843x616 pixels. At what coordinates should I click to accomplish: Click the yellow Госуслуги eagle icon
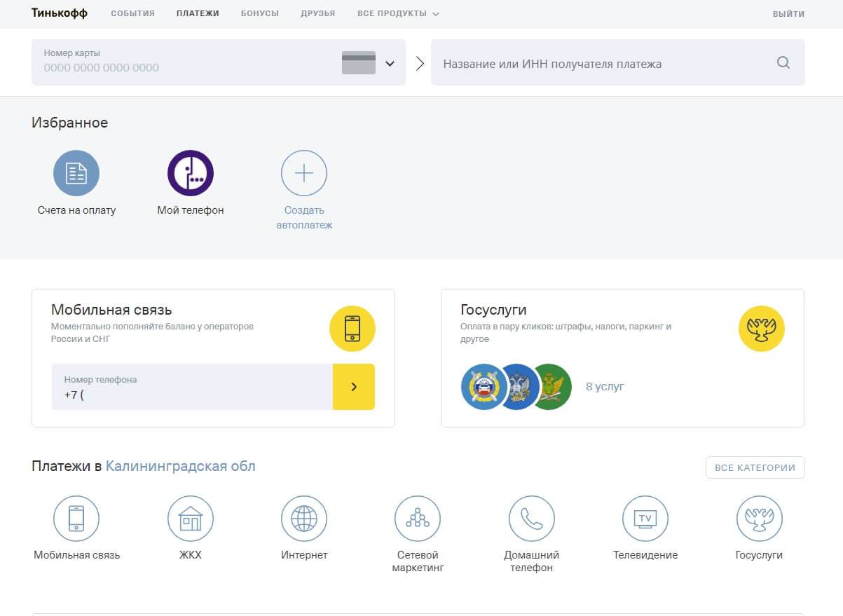coord(761,329)
